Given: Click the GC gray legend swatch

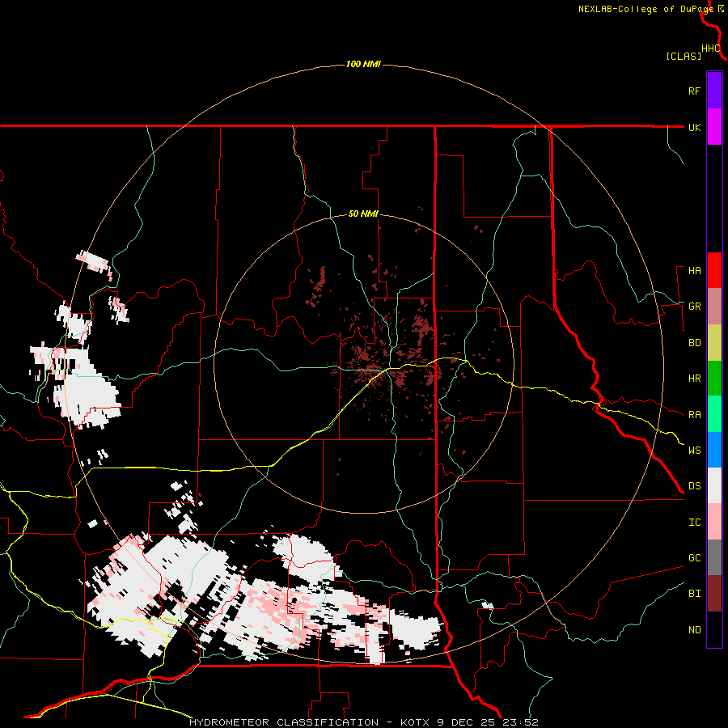Looking at the screenshot, I should [x=714, y=557].
